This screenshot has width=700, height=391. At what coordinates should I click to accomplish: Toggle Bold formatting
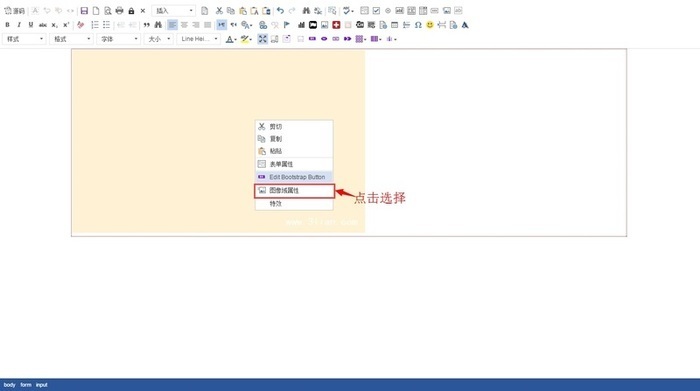[7, 25]
